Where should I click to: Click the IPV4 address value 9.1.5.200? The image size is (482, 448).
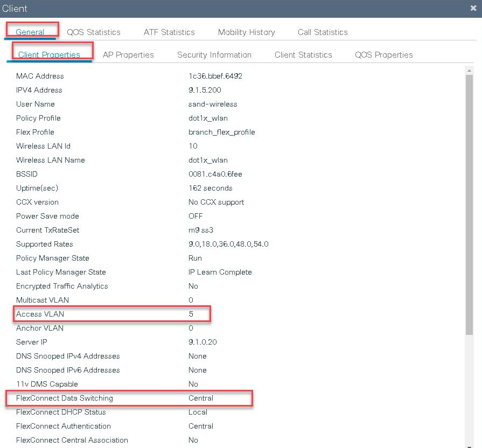(x=205, y=90)
